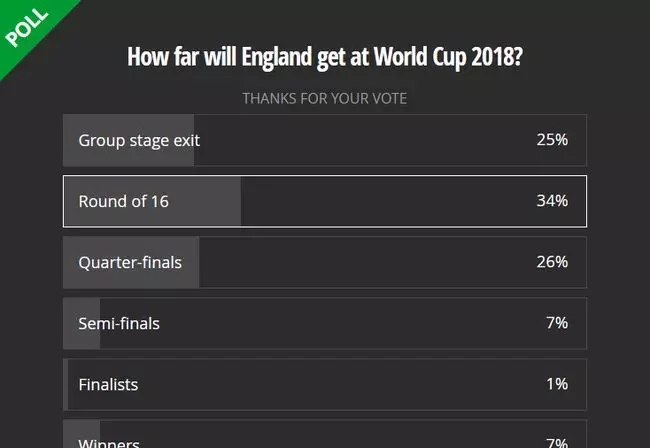Click the green POLL corner ribbon
Image resolution: width=650 pixels, height=448 pixels.
[x=28, y=26]
